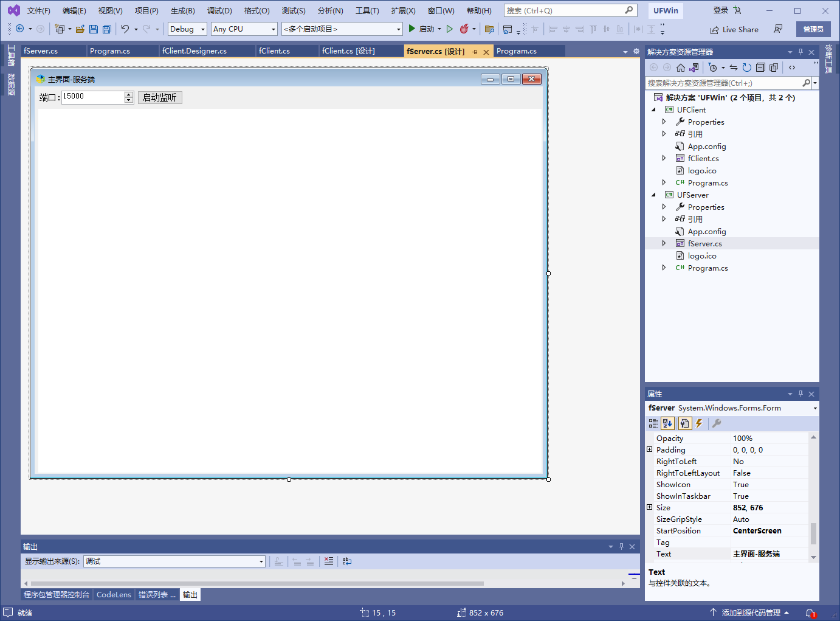Increase port value with the up stepper
Viewport: 840px width, 621px height.
128,94
